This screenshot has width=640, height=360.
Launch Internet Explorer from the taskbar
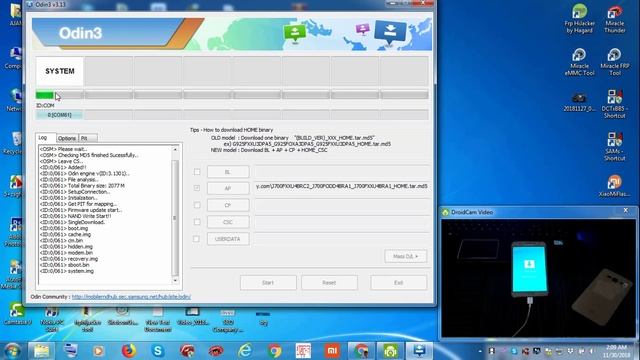[x=245, y=351]
